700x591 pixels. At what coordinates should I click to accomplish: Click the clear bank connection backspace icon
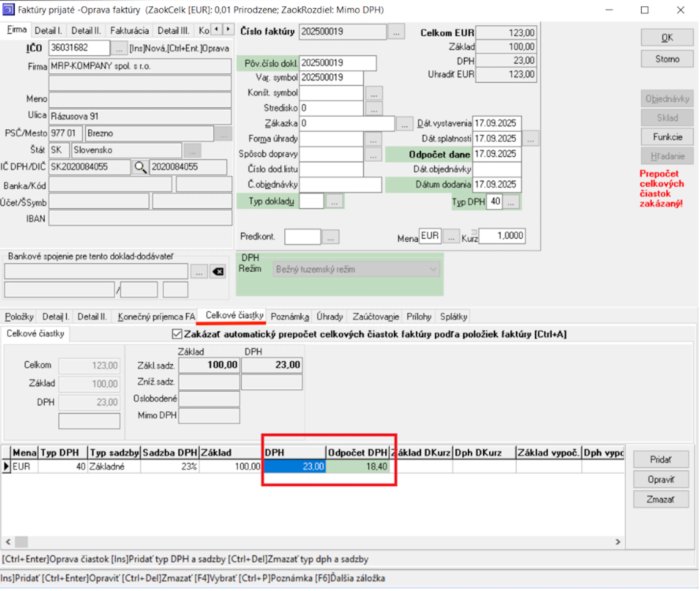point(218,272)
